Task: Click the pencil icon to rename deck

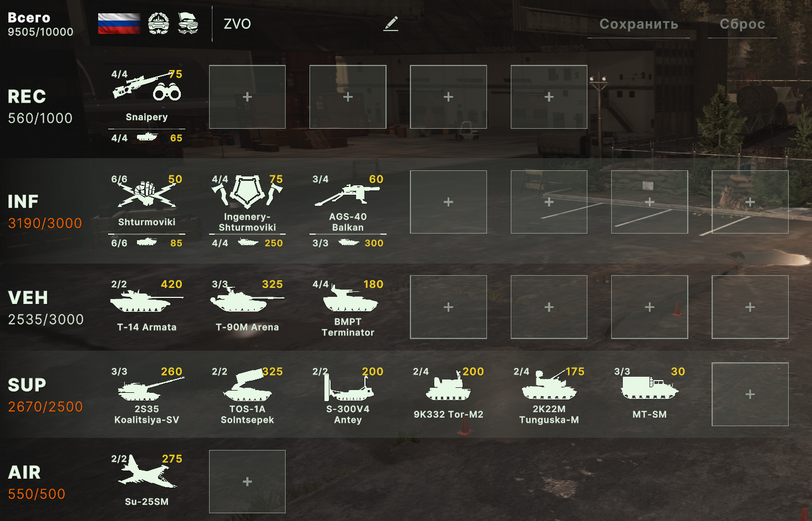Action: point(391,23)
